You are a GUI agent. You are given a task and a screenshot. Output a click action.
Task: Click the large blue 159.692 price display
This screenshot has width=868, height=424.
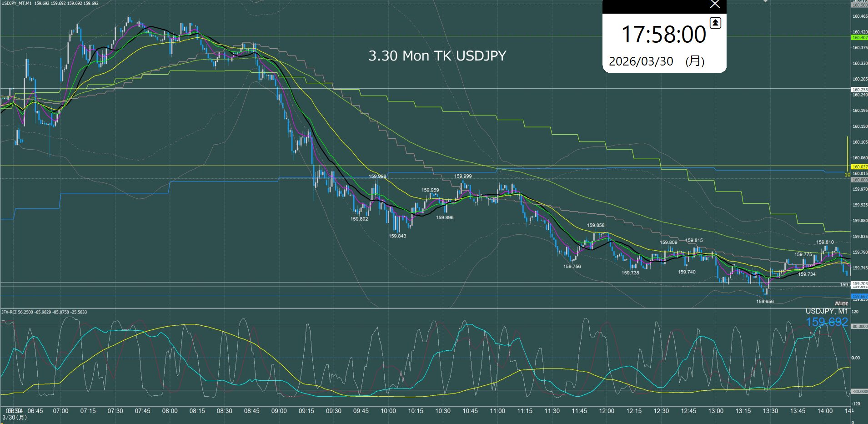(x=827, y=322)
